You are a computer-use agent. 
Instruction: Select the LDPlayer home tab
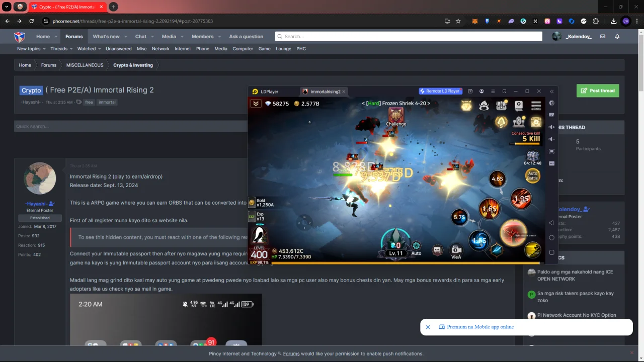point(265,92)
